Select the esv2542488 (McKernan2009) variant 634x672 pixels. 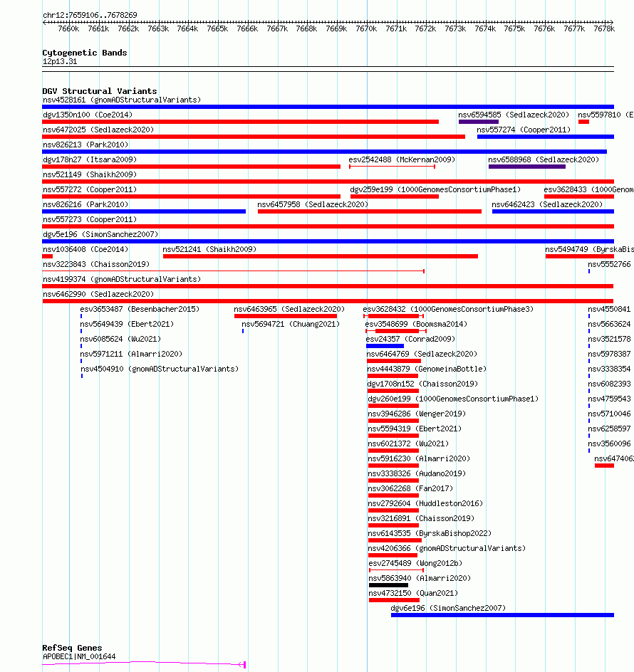click(392, 167)
